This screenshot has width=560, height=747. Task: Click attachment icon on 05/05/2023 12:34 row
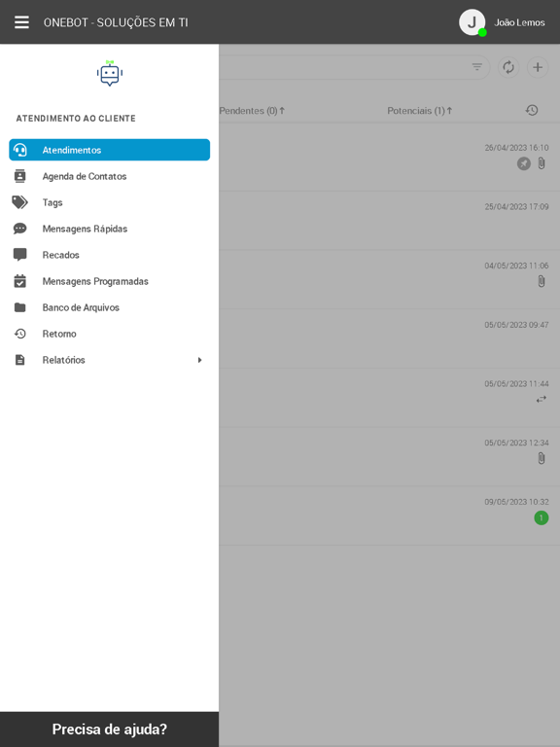click(x=542, y=458)
